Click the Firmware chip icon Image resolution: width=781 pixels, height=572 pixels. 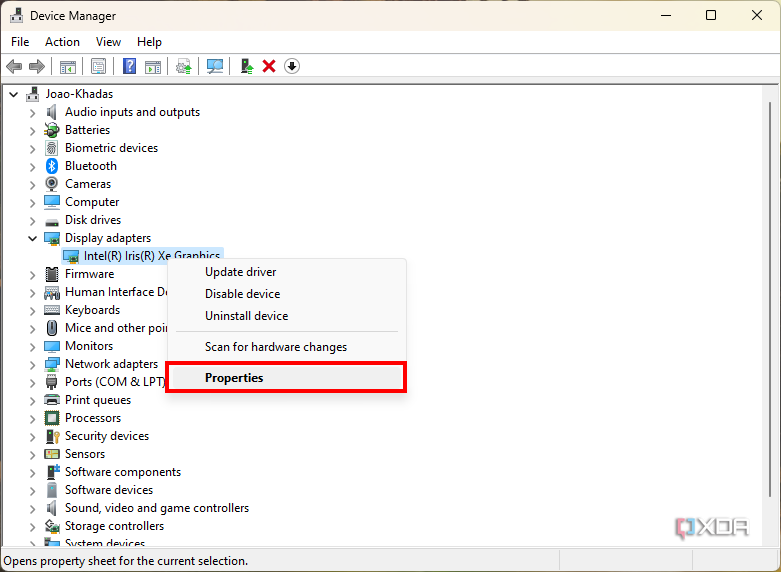52,274
